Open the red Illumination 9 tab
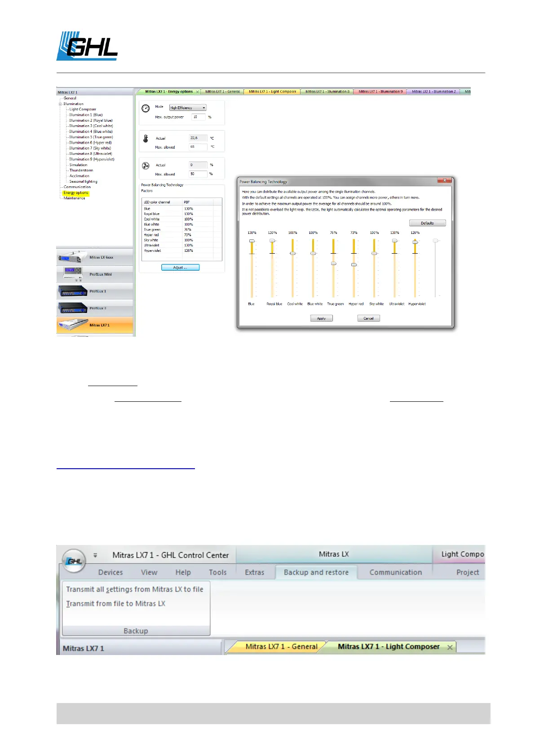 pos(380,92)
